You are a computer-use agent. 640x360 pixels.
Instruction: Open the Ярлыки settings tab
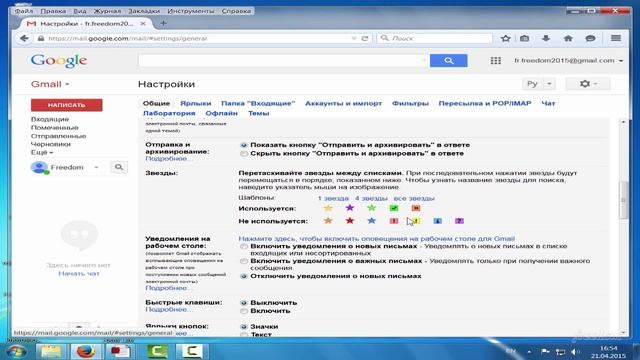[196, 104]
